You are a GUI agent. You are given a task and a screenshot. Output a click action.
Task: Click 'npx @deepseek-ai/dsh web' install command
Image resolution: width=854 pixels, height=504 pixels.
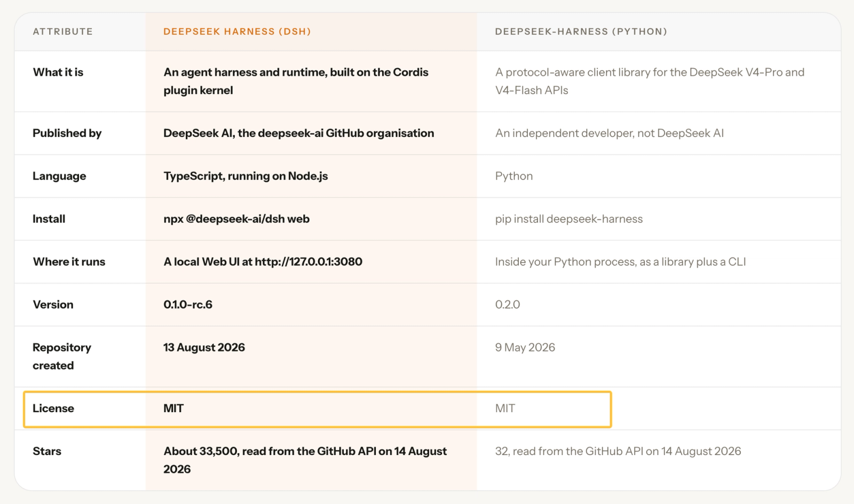point(236,219)
